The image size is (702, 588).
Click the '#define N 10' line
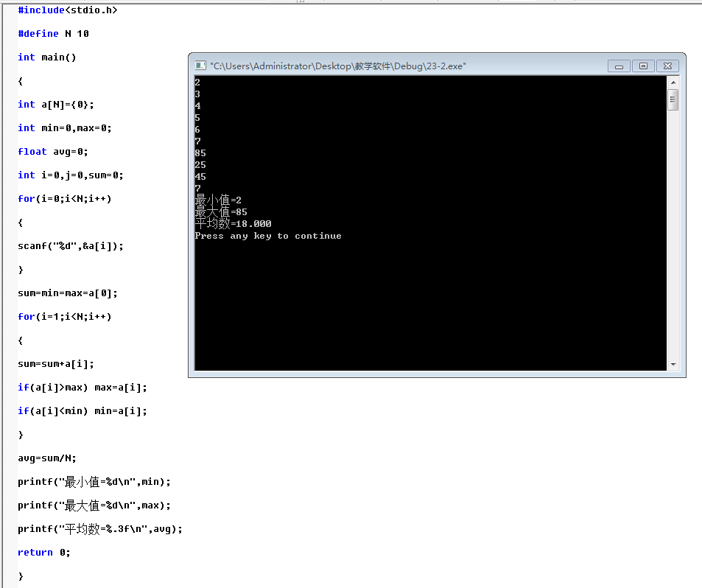[x=53, y=34]
